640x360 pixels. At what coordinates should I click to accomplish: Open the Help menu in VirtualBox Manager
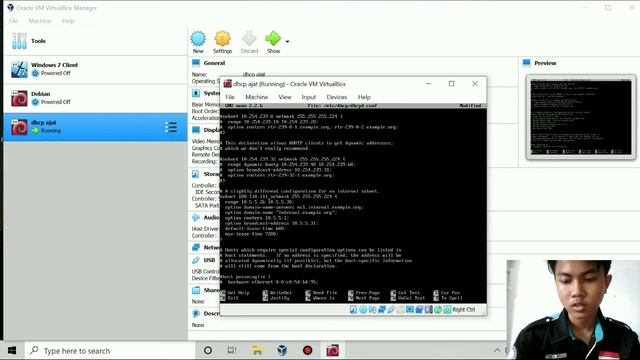point(68,21)
